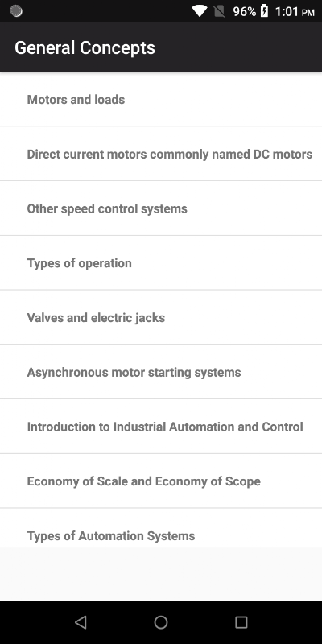
Task: Open the Types of operation entry
Action: [x=161, y=263]
